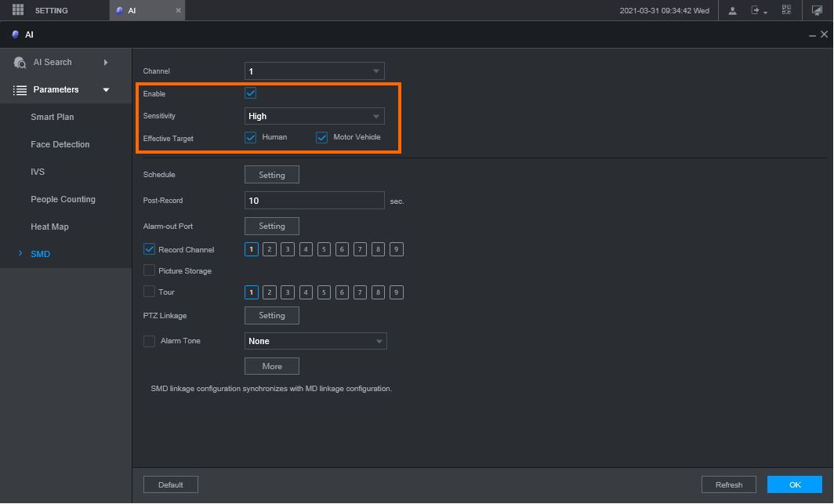Click the AI Search magnifier icon in sidebar
The image size is (834, 504).
click(20, 63)
